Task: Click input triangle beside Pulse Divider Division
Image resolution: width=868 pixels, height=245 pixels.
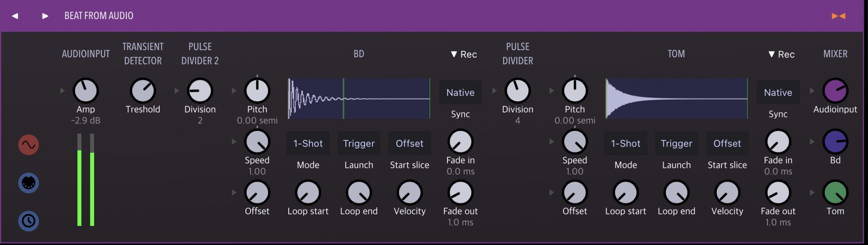Action: 494,90
